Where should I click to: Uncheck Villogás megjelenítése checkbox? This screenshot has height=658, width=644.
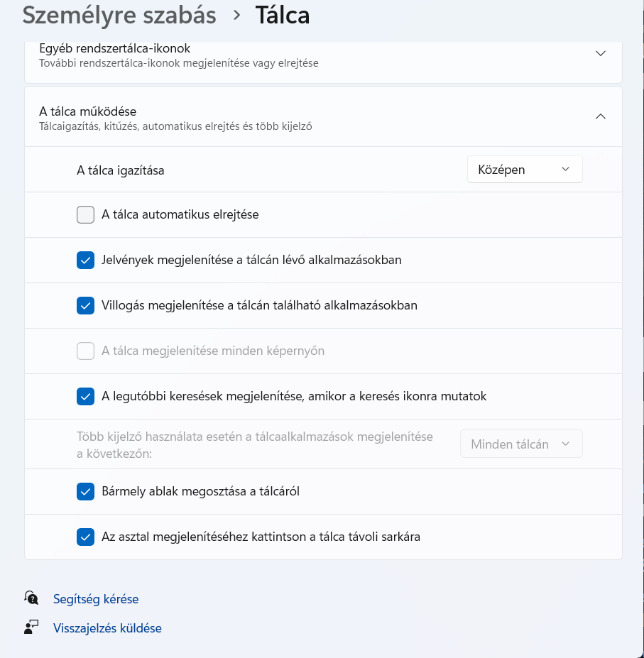(x=85, y=305)
